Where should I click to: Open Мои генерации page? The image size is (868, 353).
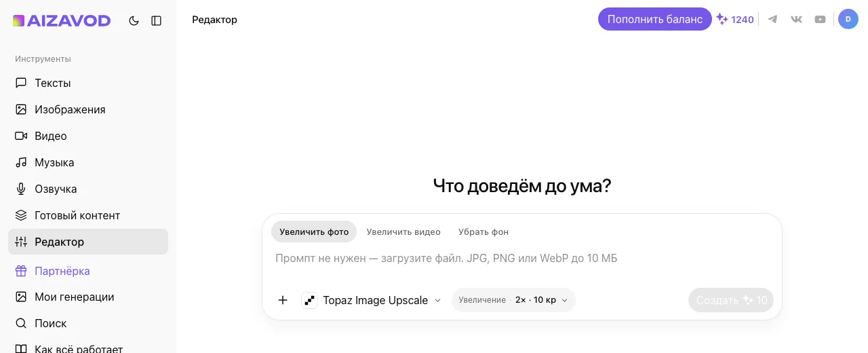[88, 297]
